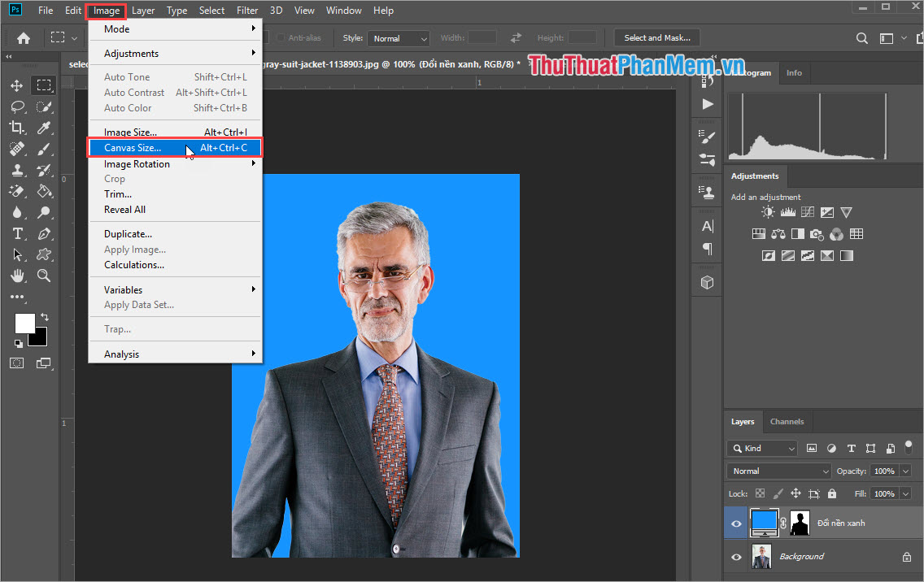
Task: Open the Opacity value dropdown
Action: pos(906,471)
